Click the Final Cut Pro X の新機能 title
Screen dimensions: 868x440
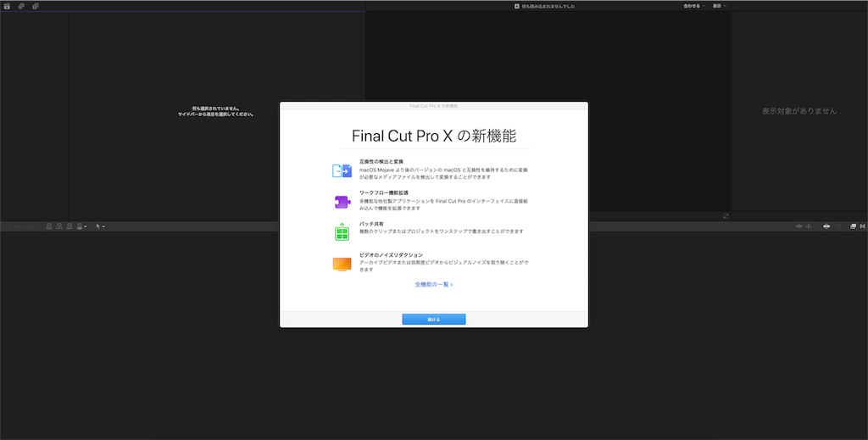434,136
